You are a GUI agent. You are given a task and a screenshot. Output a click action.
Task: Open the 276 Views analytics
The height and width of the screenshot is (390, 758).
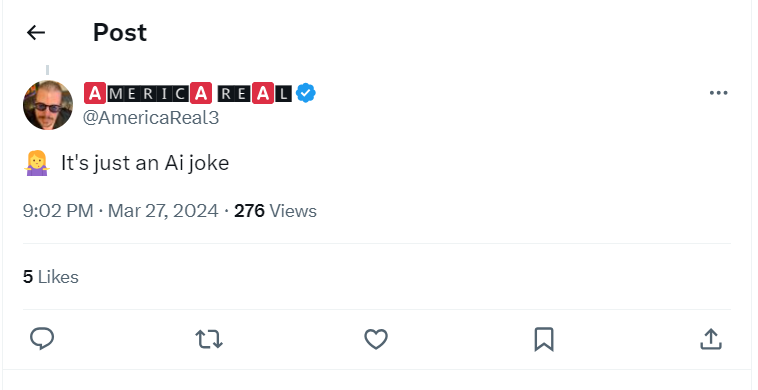(x=275, y=211)
